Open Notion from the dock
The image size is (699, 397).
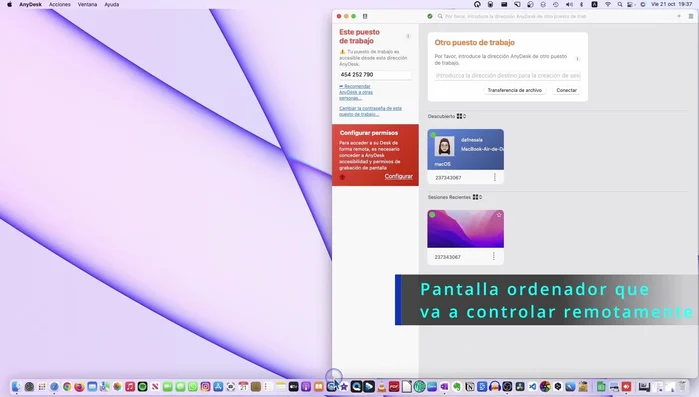[x=469, y=387]
